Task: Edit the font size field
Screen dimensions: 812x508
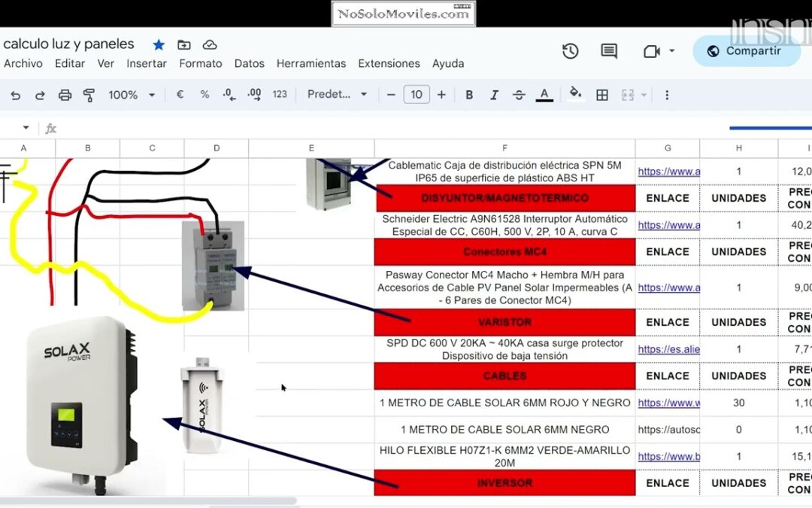Action: 417,95
